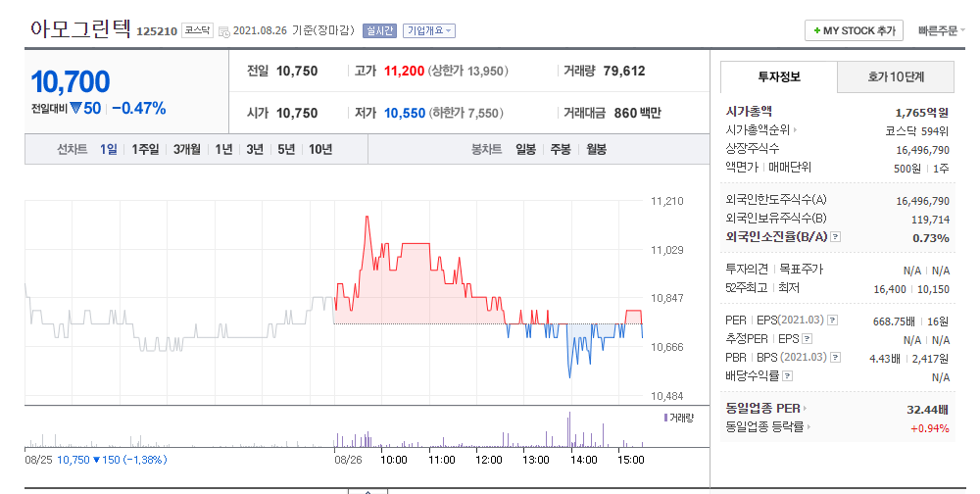Click the calendar icon beside the date 2021.08.26
980x494 pixels.
pyautogui.click(x=223, y=31)
